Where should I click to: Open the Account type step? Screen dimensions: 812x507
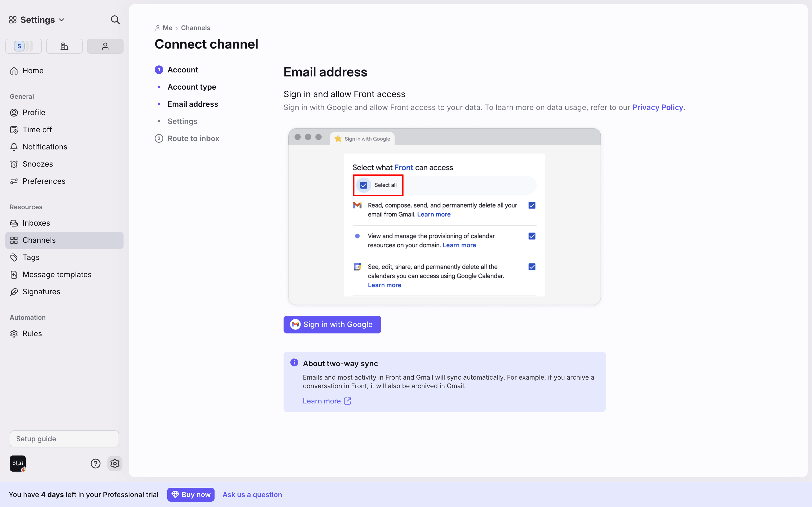tap(192, 87)
